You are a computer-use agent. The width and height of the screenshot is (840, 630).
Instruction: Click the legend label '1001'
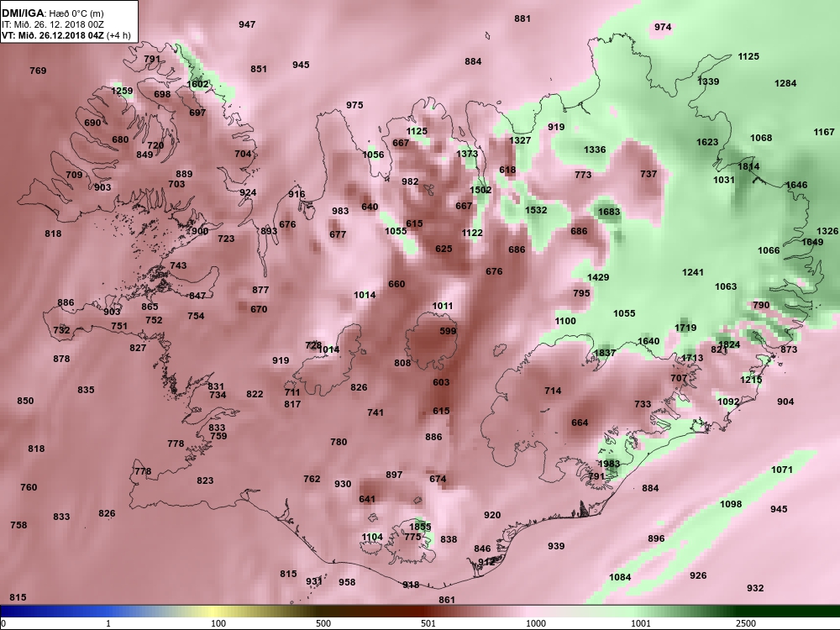pos(641,623)
